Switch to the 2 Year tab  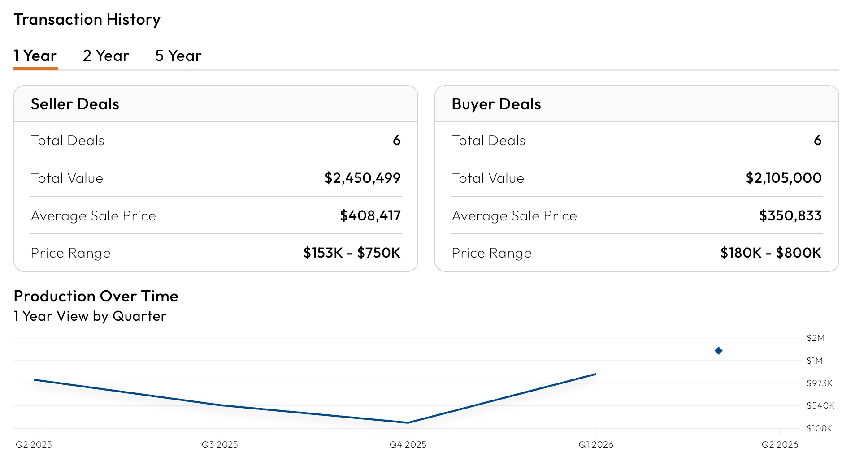coord(106,56)
